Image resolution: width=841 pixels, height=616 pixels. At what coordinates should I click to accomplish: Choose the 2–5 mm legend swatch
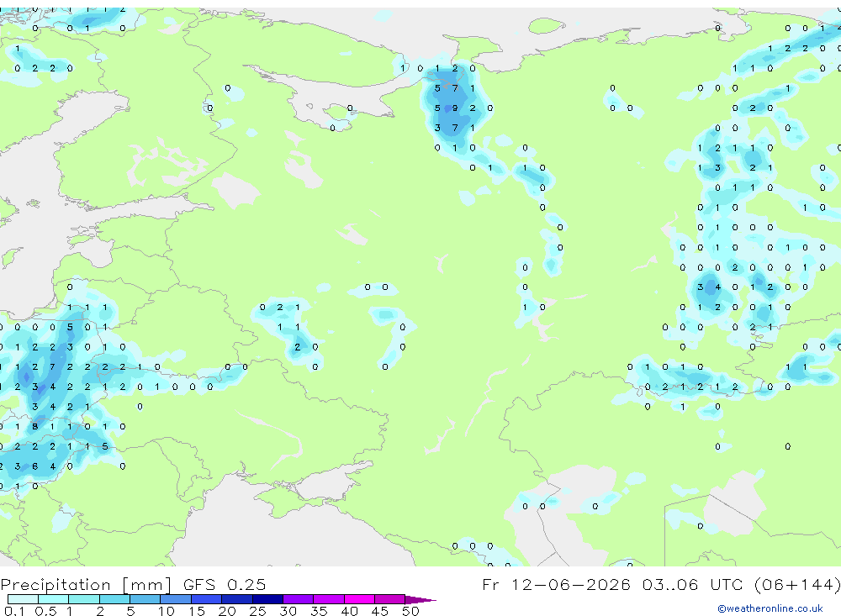(114, 599)
